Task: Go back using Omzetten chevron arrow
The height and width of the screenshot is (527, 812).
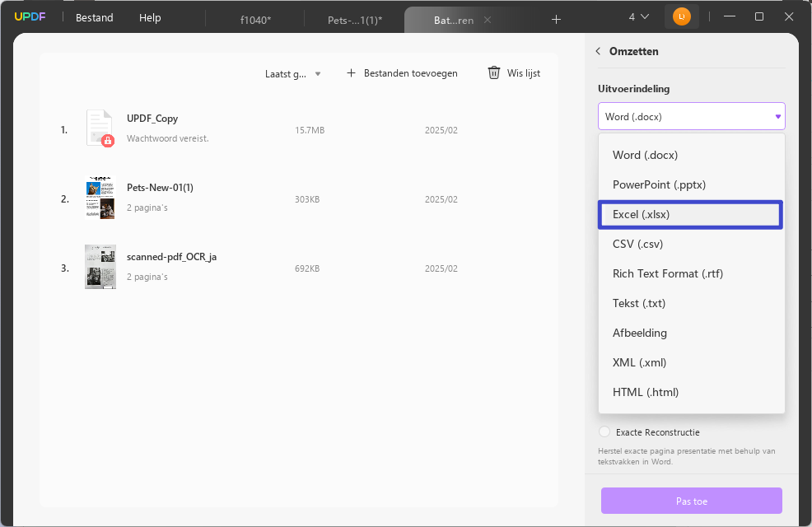Action: pyautogui.click(x=598, y=51)
